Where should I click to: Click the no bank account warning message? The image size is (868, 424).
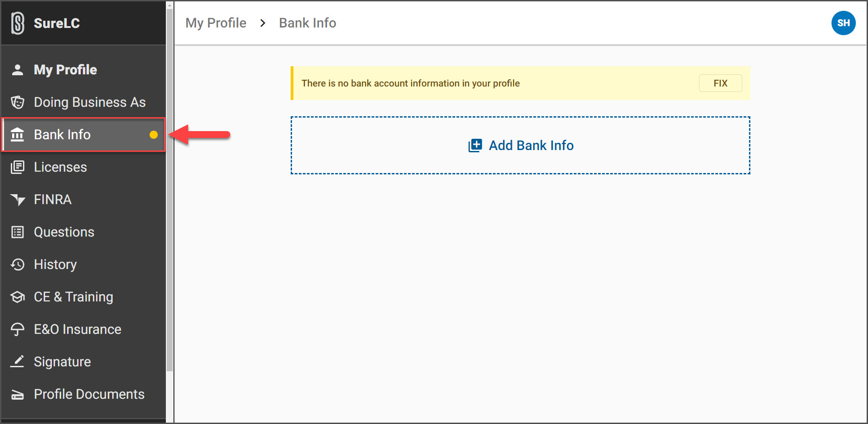411,83
